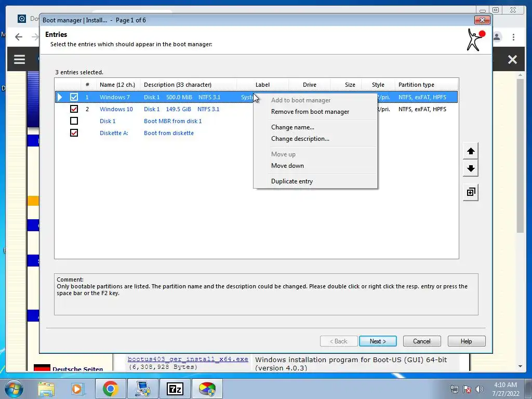The height and width of the screenshot is (399, 532).
Task: Click browser scrollbar down arrow
Action: (x=520, y=366)
